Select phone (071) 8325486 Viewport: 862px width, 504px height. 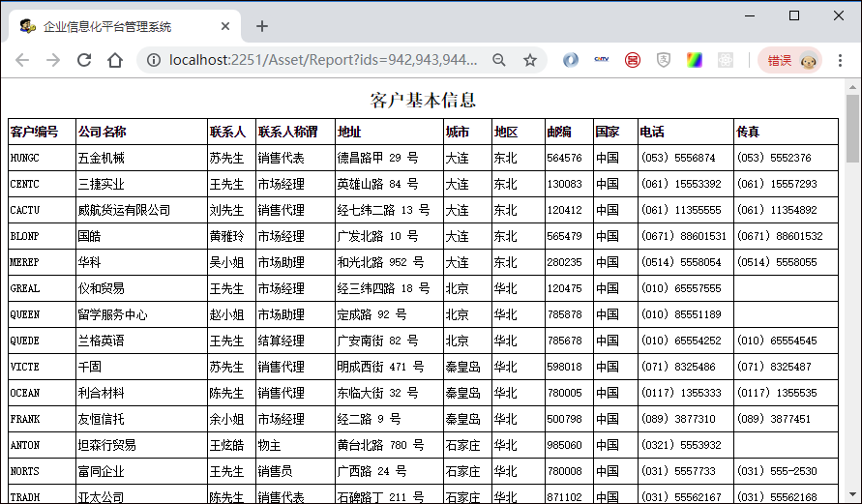[678, 367]
